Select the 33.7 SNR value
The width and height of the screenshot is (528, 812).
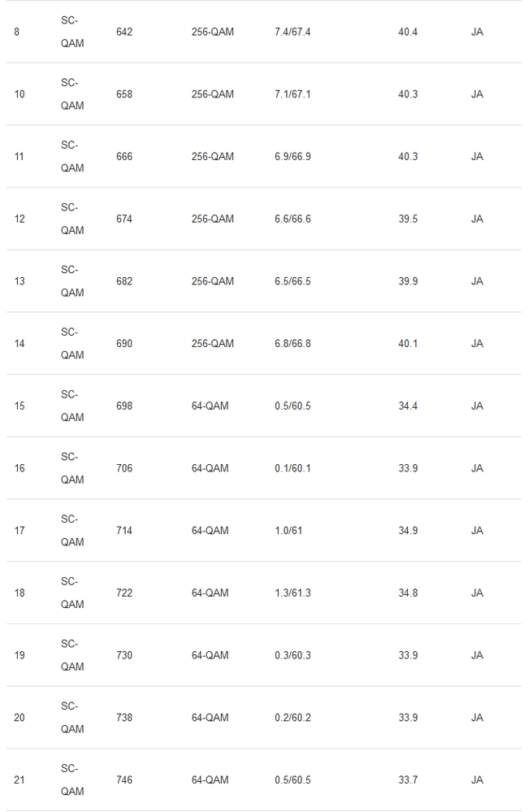[408, 779]
